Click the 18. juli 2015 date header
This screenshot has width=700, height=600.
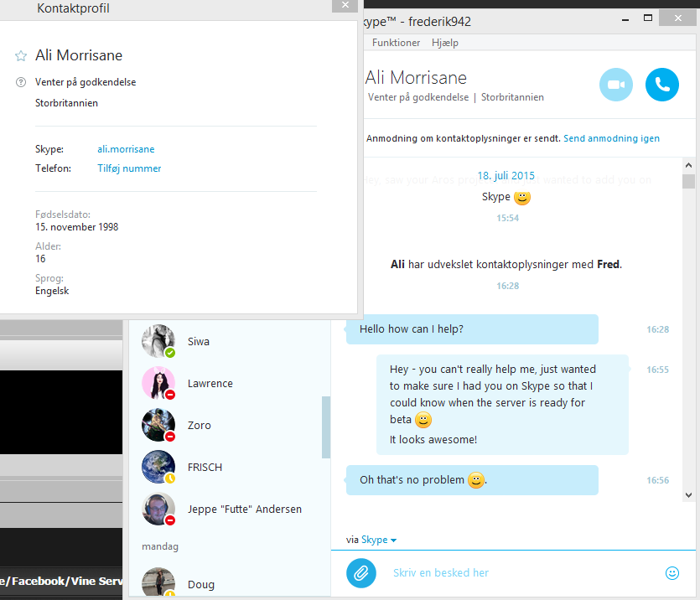(x=506, y=175)
